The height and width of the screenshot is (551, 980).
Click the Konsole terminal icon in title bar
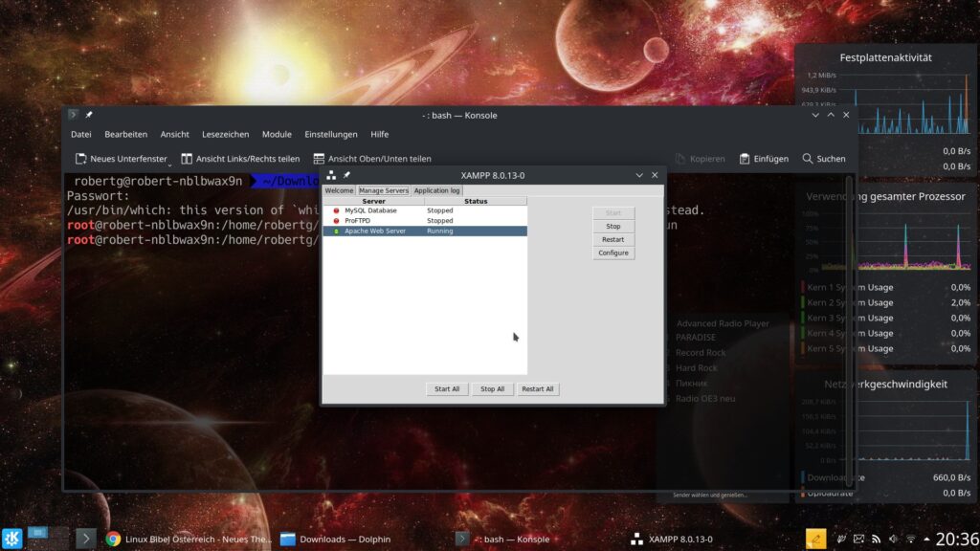(x=73, y=115)
